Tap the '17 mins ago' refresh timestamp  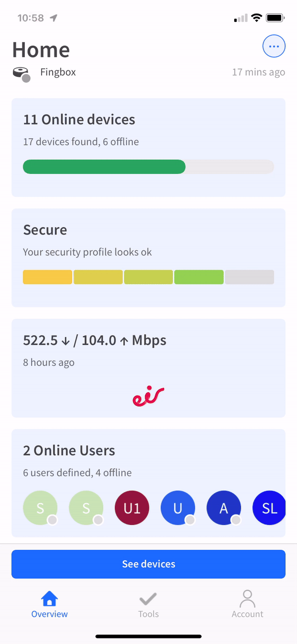pyautogui.click(x=258, y=72)
